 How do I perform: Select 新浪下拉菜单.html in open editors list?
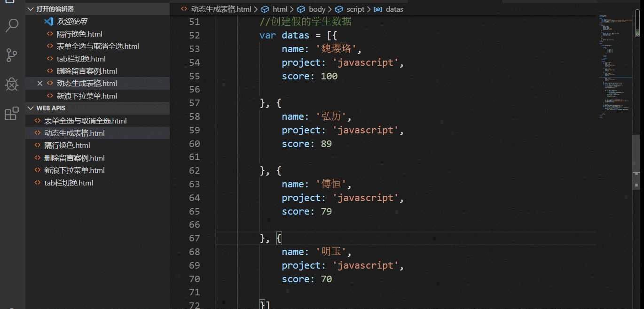[87, 96]
